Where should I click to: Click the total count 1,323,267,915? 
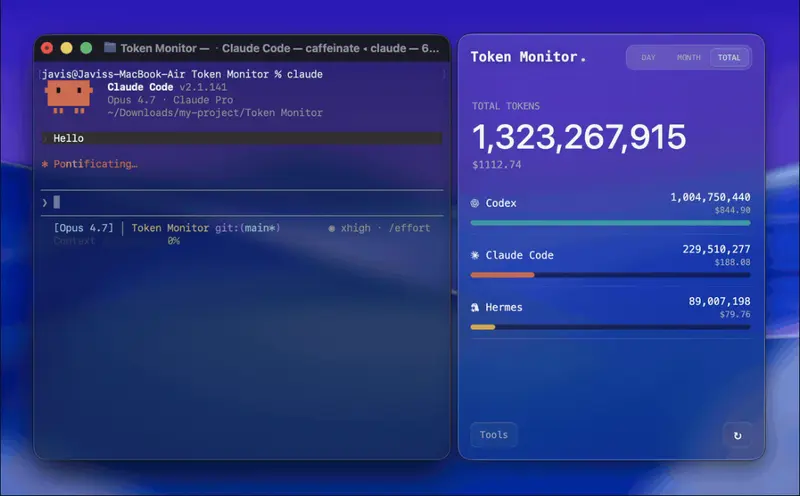pos(579,137)
